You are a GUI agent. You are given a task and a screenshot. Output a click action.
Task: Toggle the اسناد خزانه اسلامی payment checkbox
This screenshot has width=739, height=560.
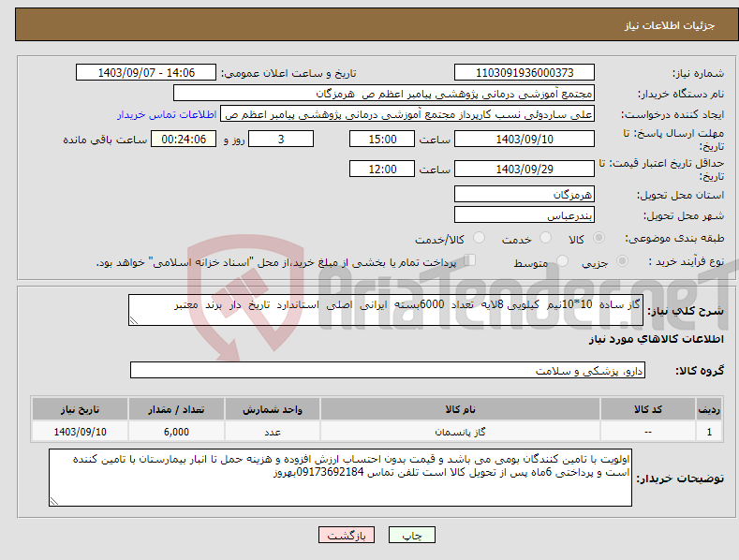point(469,260)
